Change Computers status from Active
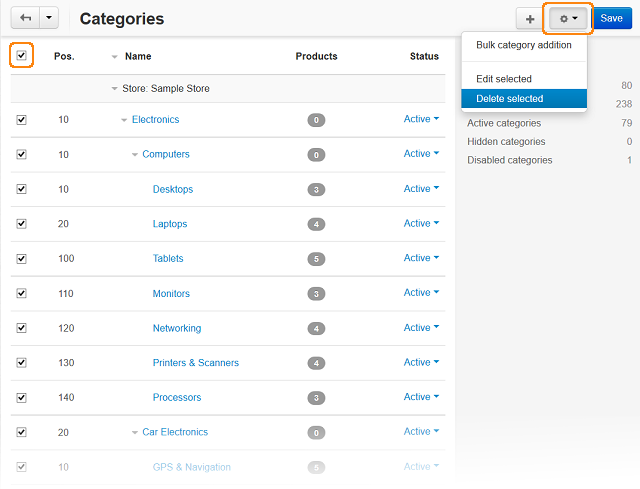 tap(421, 153)
